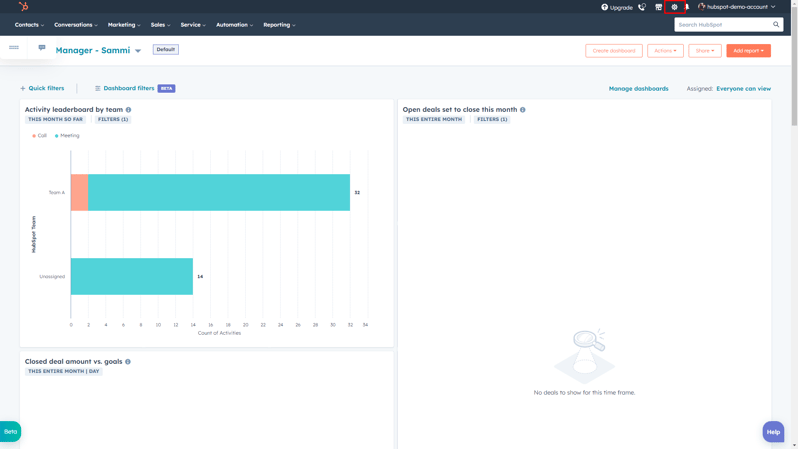
Task: Click the Team A orange Call bar segment
Action: (79, 192)
